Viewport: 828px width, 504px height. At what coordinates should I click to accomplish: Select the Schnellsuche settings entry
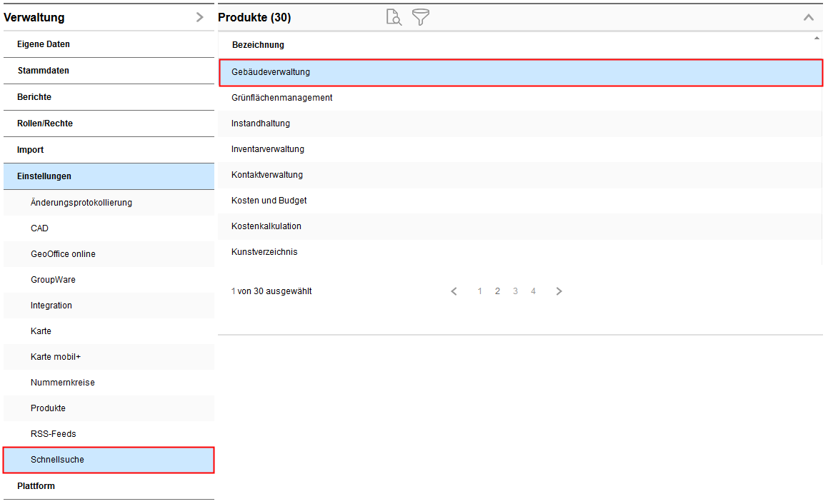[56, 459]
